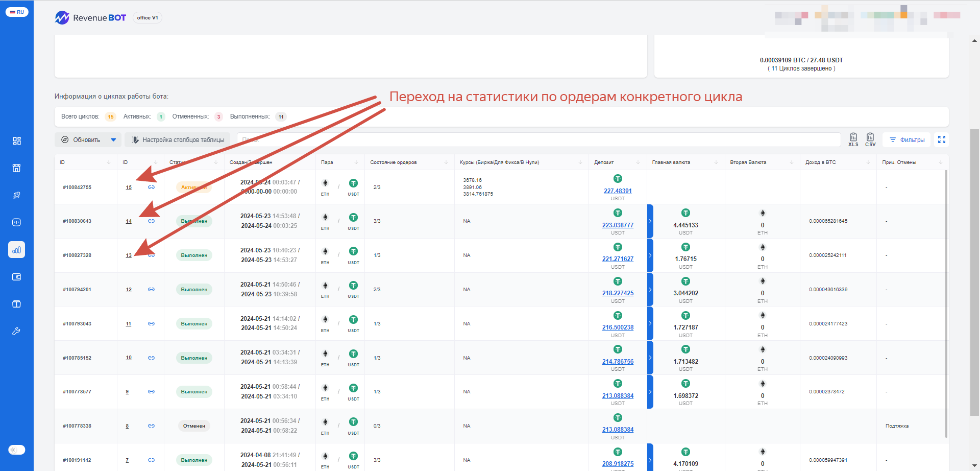Filter by Отмененных count 3
The height and width of the screenshot is (471, 980).
click(218, 117)
